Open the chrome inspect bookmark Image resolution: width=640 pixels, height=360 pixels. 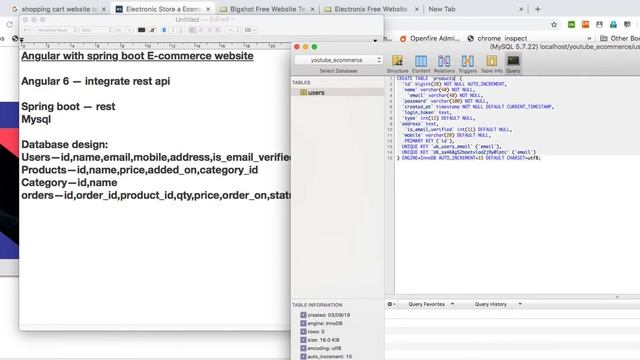pos(497,38)
